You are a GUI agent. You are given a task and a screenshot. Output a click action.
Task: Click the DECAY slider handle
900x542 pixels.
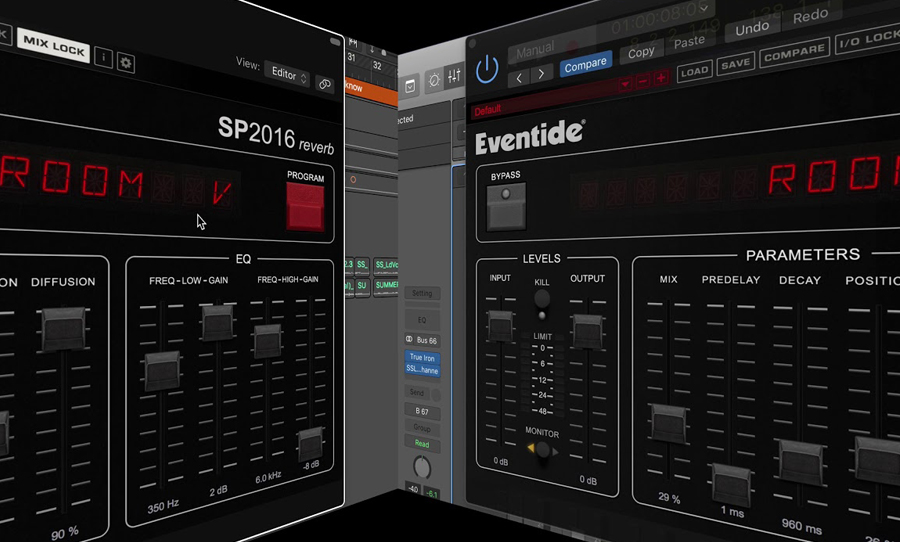[x=800, y=459]
